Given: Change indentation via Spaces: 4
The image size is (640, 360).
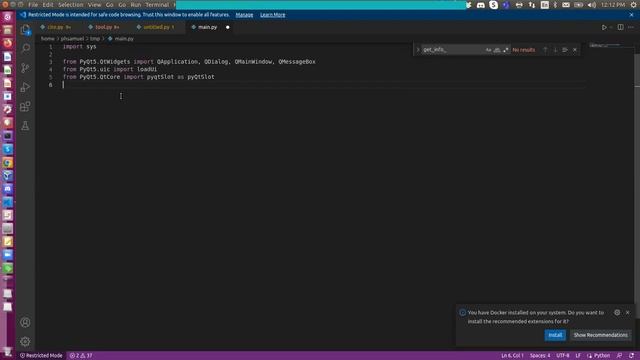Looking at the screenshot, I should 540,356.
